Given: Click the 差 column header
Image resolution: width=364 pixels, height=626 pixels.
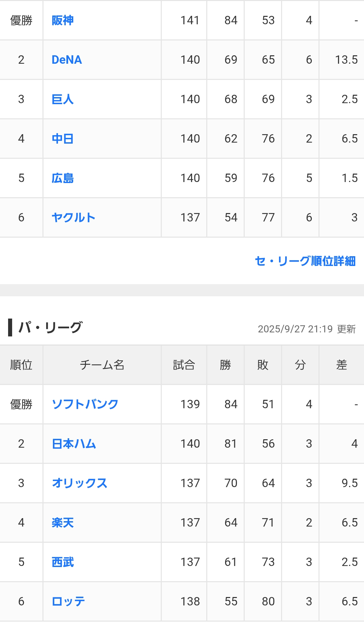Looking at the screenshot, I should coord(341,365).
